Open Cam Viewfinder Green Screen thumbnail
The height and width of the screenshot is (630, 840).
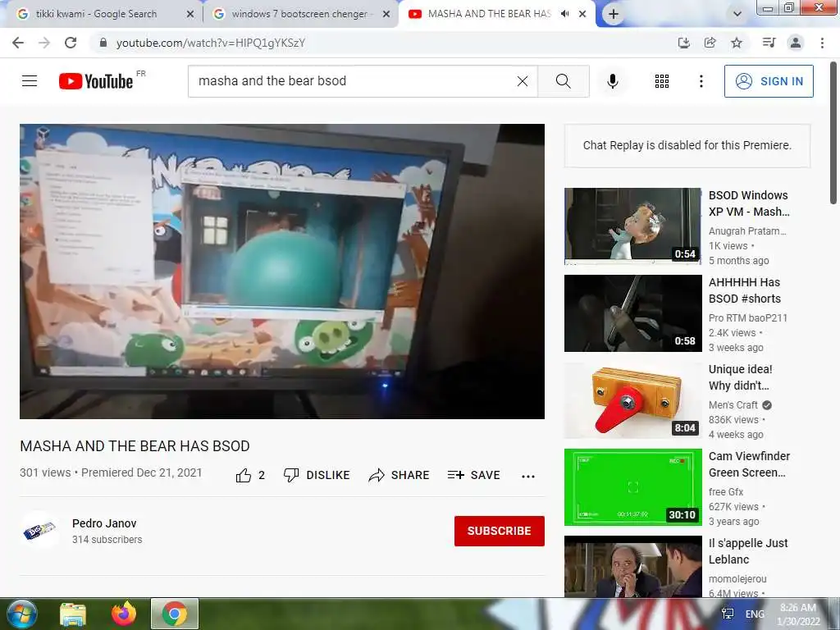(632, 487)
